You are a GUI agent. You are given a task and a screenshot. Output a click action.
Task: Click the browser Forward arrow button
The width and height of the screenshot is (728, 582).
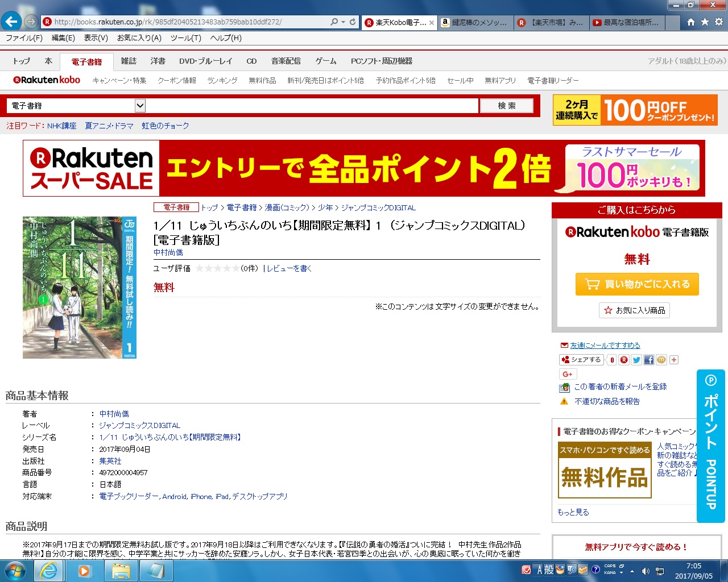pyautogui.click(x=31, y=22)
